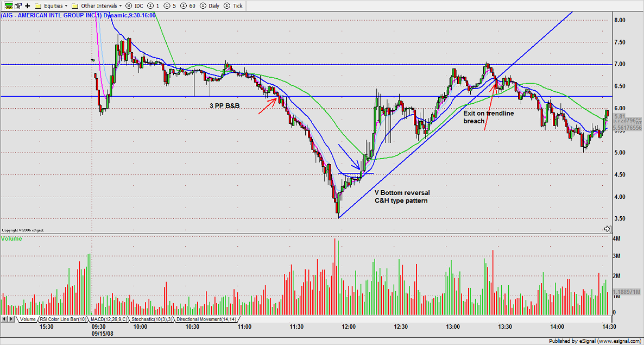Click the AIG chart title text

78,15
